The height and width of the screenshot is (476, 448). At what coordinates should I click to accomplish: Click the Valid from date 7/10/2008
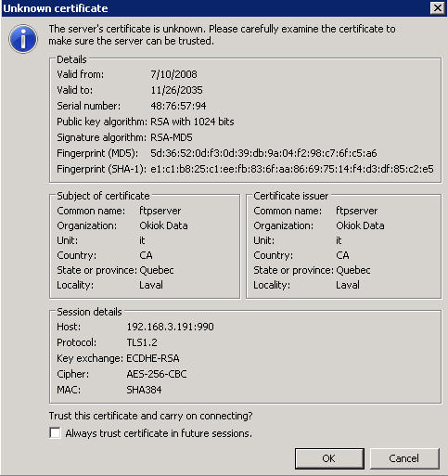(x=173, y=74)
